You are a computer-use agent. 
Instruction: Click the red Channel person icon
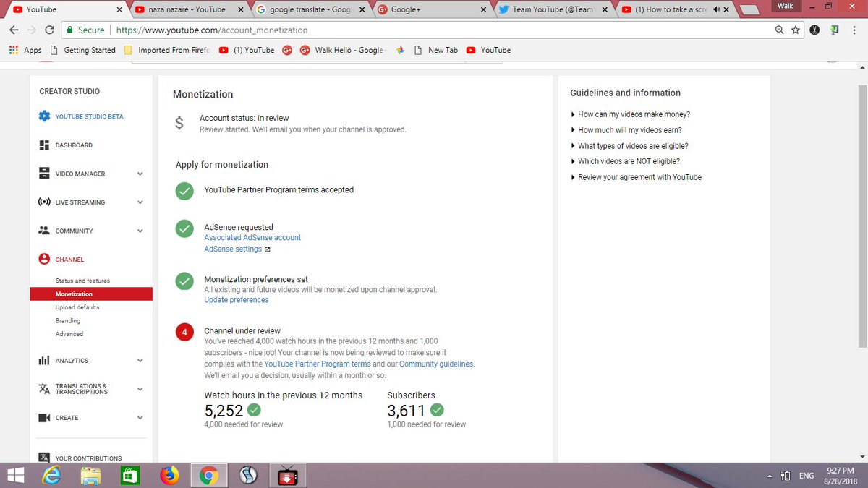[44, 259]
